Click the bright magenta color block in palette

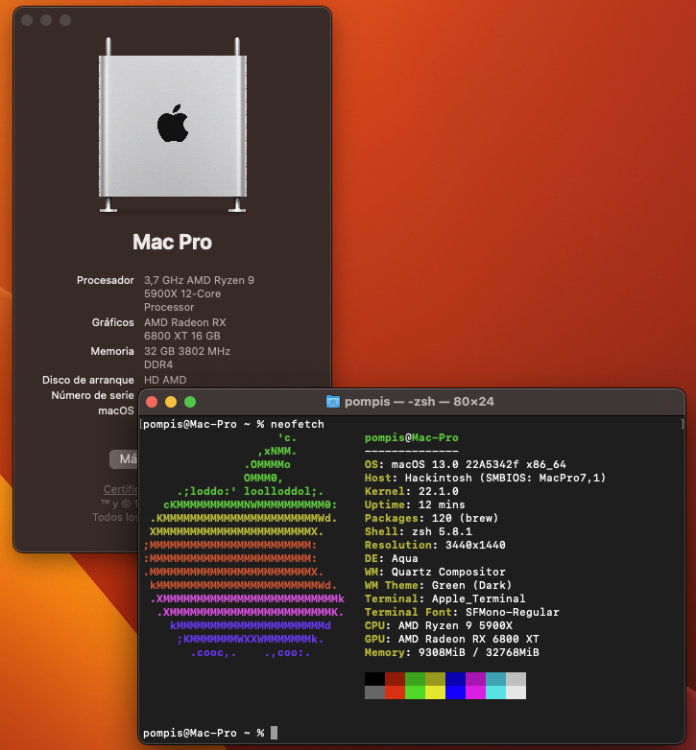coord(475,692)
